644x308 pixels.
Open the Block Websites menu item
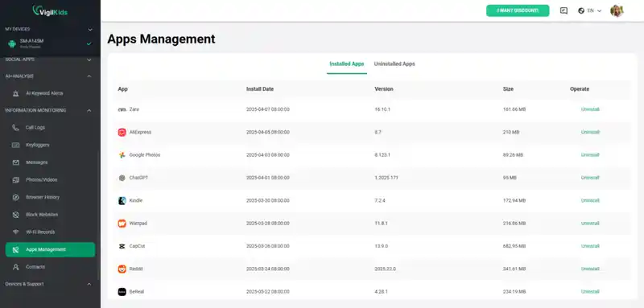tap(42, 215)
